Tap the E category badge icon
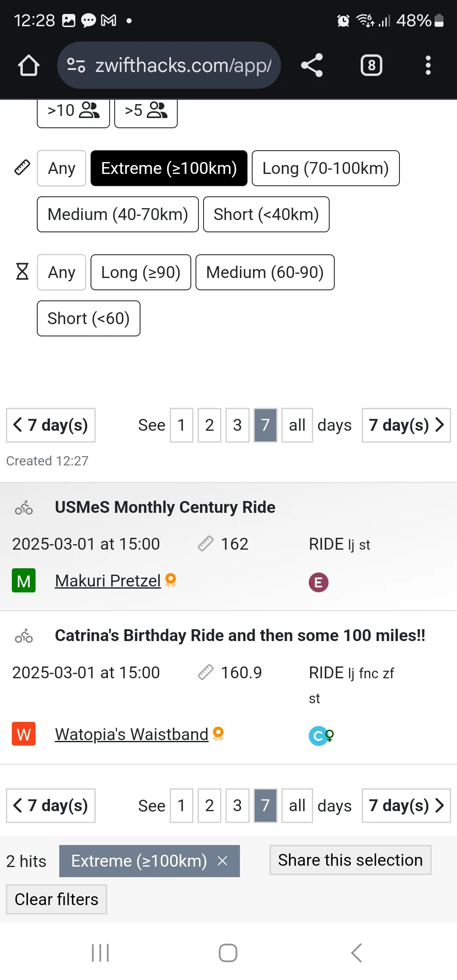Screen dimensions: 457x980 (x=319, y=582)
